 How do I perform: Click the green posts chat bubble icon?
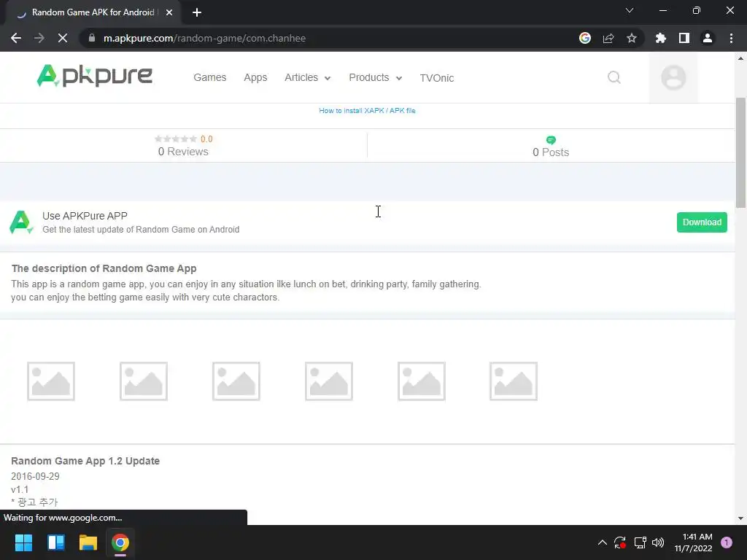click(x=551, y=140)
